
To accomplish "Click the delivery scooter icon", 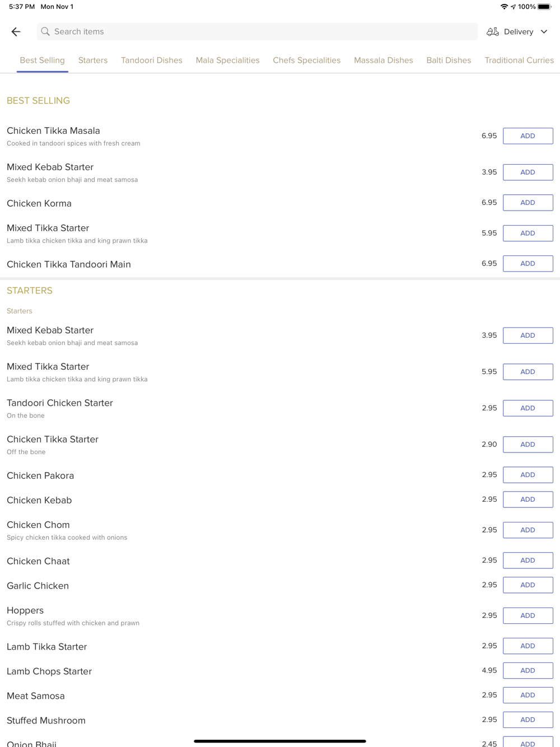I will (492, 32).
